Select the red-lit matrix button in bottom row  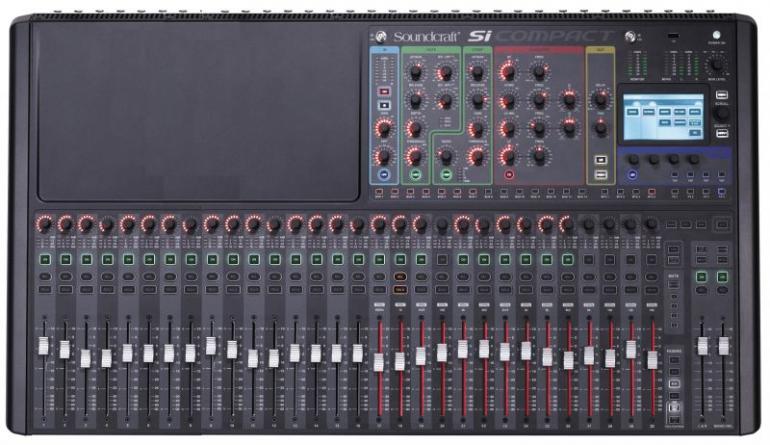pos(651,192)
